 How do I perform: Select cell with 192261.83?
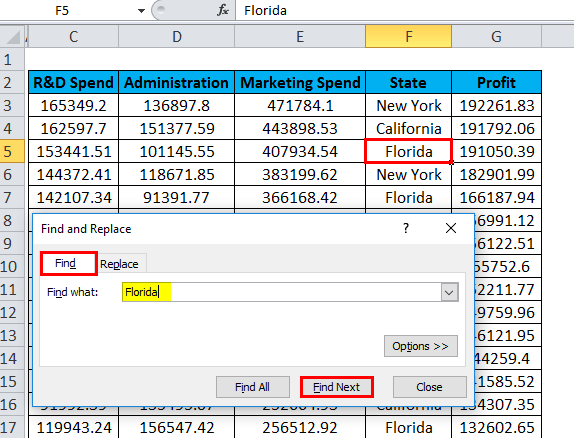click(496, 105)
